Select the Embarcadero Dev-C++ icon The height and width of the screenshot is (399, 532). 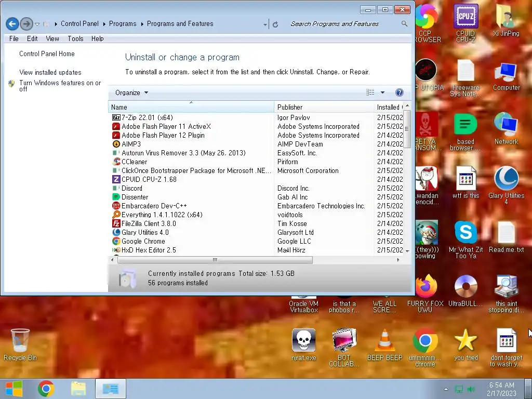click(116, 206)
